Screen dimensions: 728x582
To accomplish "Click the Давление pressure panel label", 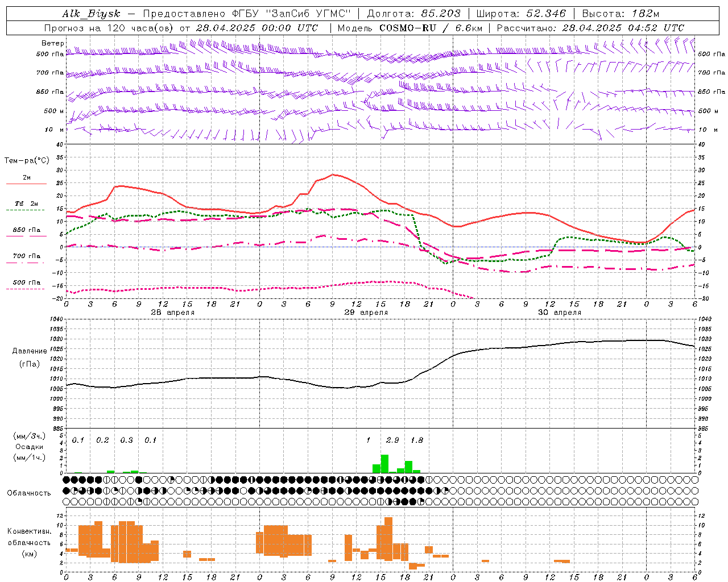I will [x=30, y=351].
